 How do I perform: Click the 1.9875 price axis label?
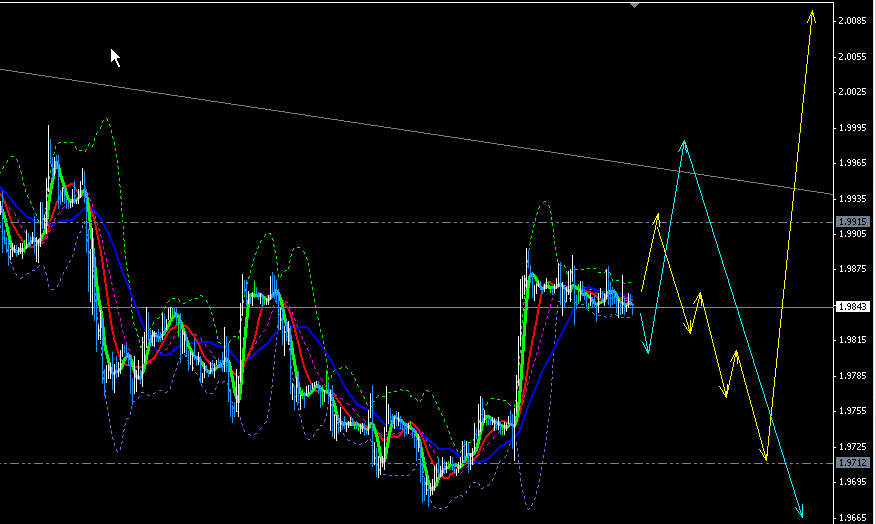853,269
